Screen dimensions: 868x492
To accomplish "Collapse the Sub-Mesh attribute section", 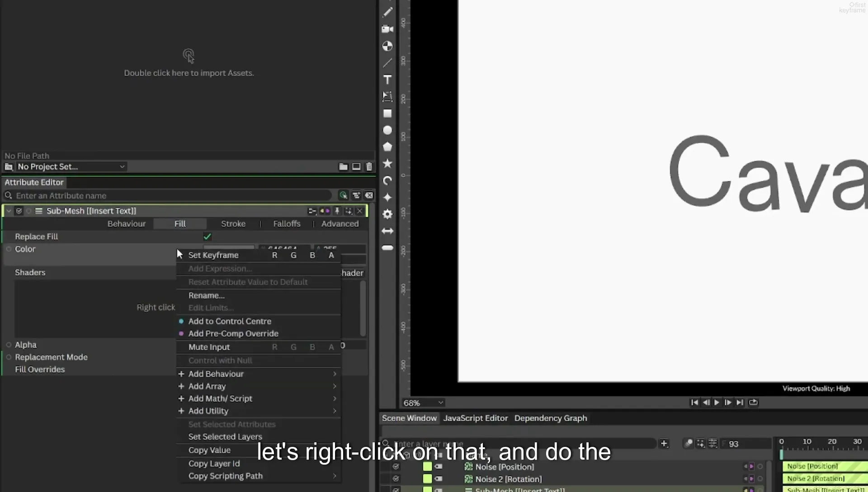I will click(9, 211).
